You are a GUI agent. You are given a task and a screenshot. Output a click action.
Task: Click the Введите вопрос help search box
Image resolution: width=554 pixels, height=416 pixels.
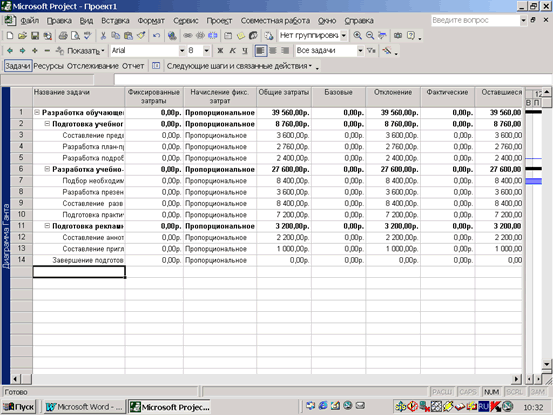(x=475, y=20)
